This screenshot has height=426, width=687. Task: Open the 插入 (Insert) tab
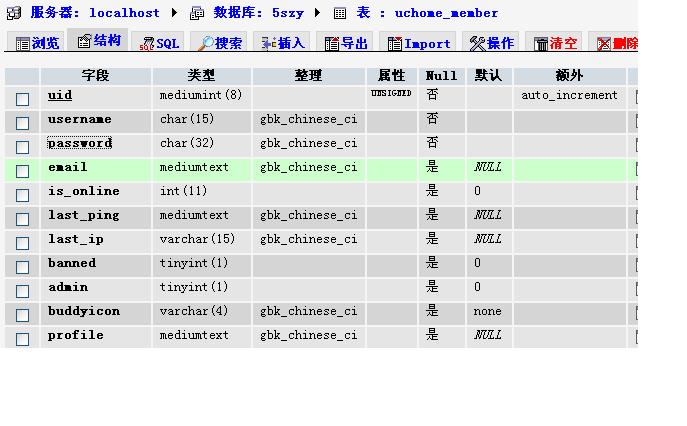click(x=282, y=43)
